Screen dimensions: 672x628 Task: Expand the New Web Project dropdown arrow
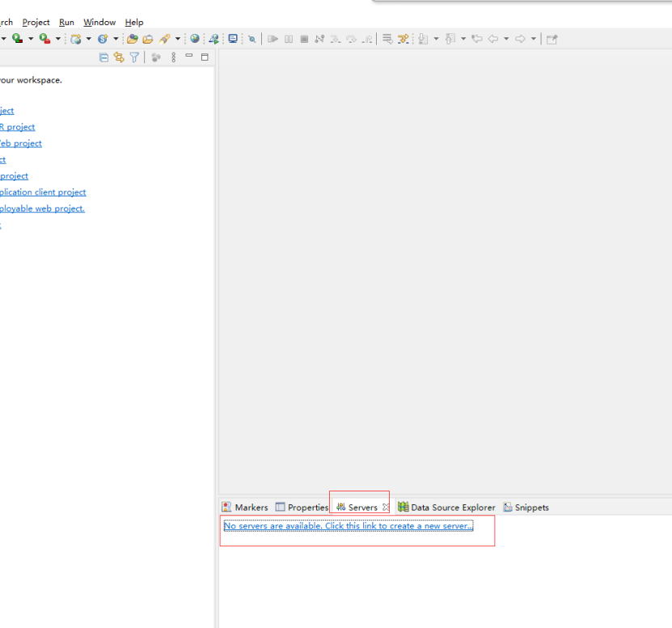coord(89,39)
